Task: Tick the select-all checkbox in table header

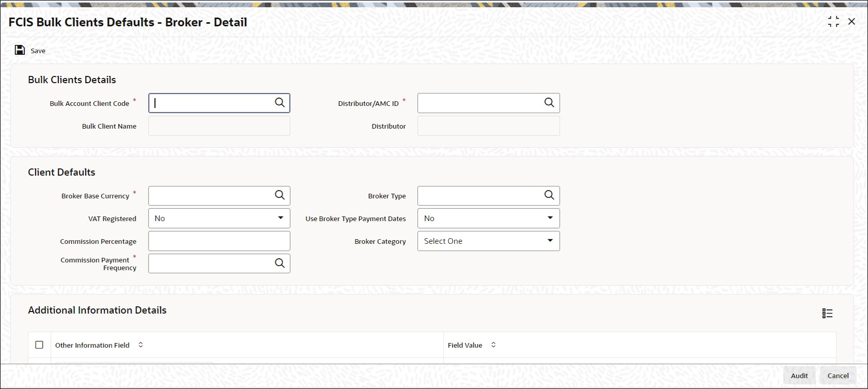Action: [39, 345]
